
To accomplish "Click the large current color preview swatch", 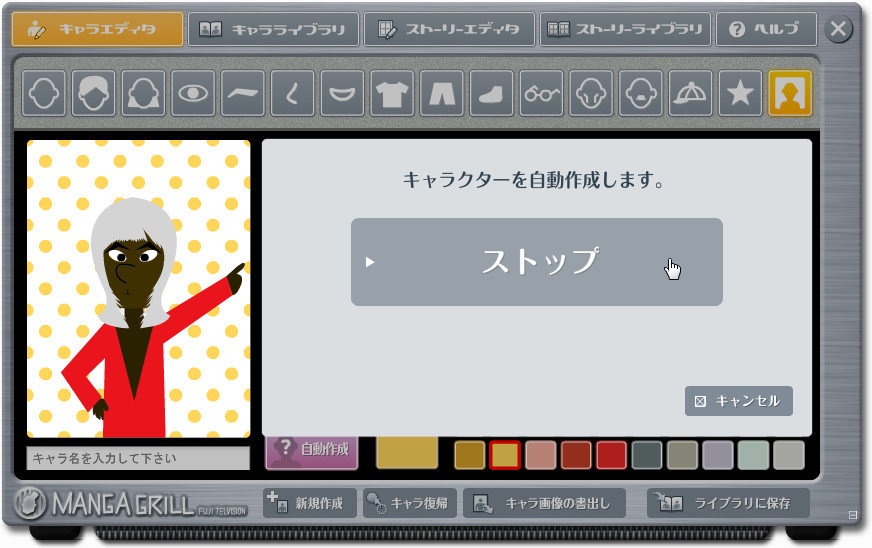I will [407, 453].
